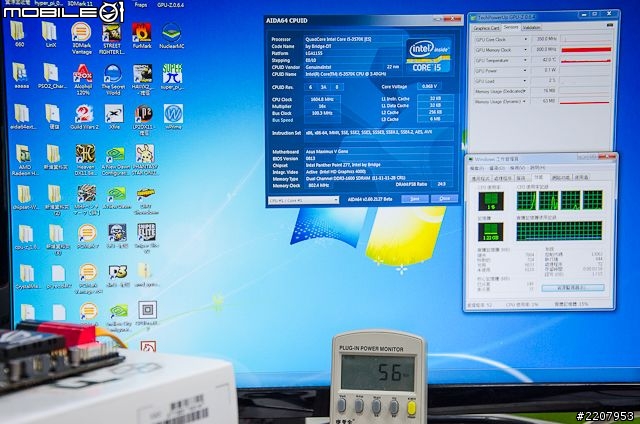Open the LinX folder on the desktop

click(x=49, y=35)
